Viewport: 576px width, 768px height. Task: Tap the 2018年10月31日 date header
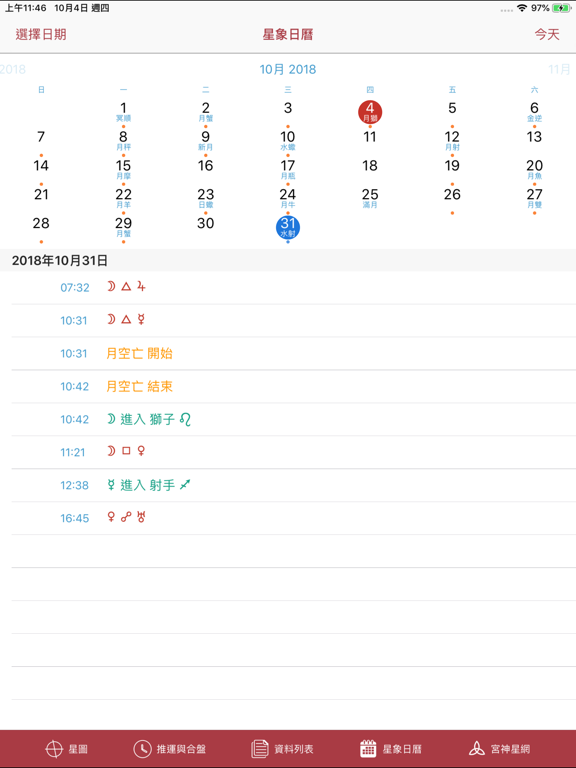pos(60,261)
